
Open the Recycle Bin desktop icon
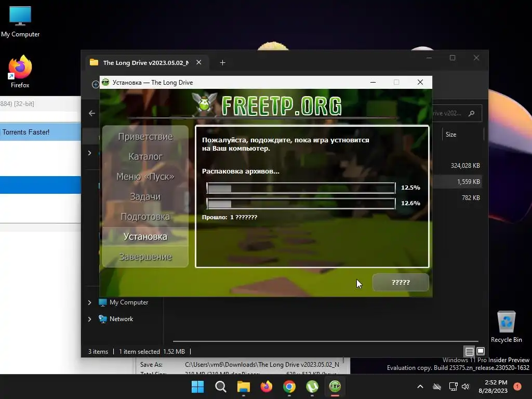pos(506,327)
